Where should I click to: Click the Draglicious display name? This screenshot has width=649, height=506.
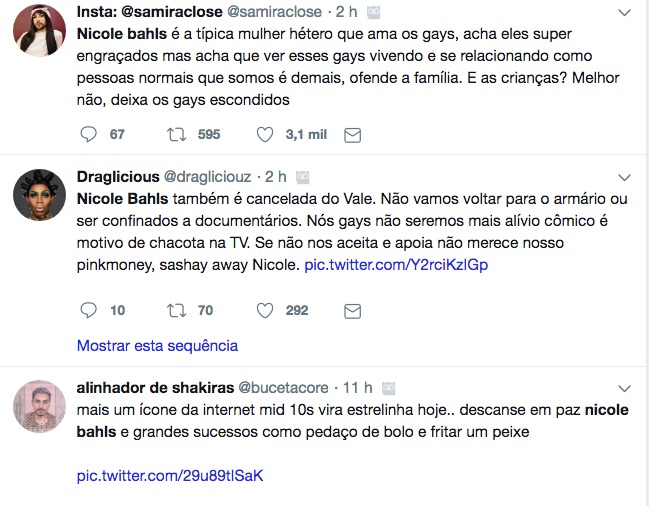coord(115,178)
